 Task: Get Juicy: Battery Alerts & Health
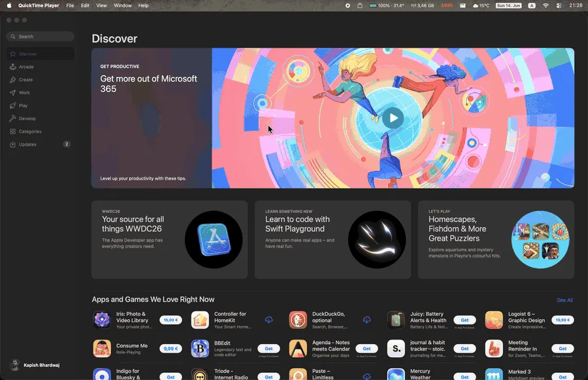click(465, 320)
